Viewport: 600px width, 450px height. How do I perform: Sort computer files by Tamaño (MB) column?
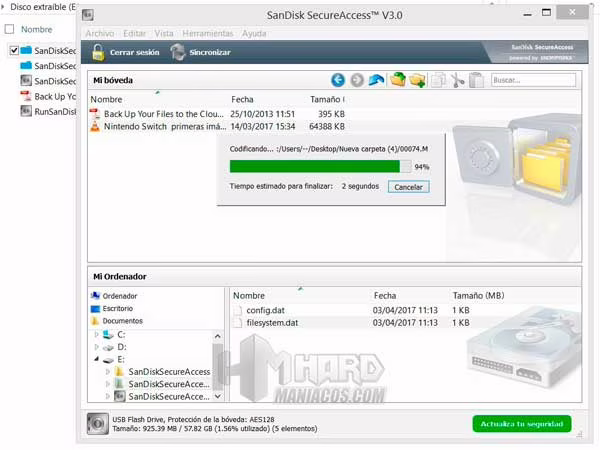[478, 296]
